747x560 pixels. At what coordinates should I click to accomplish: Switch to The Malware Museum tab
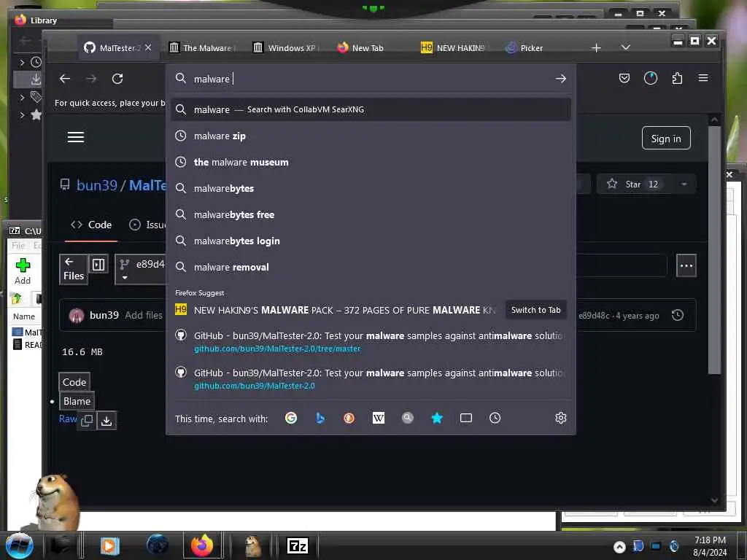(x=201, y=48)
